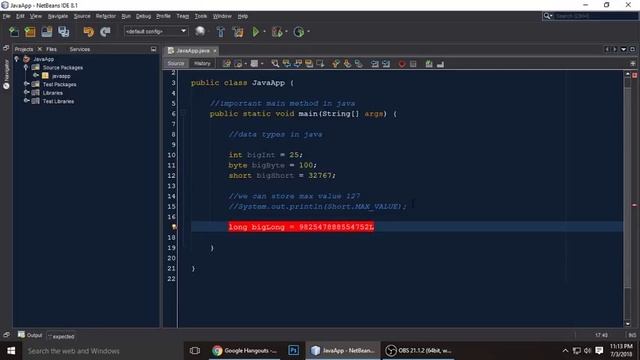Click the Find Selection magnifier icon
This screenshot has width=640, height=360.
click(275, 64)
